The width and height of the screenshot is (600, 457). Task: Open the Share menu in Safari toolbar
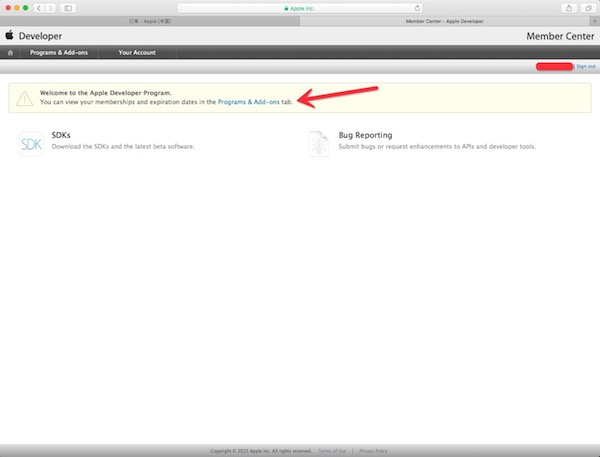click(x=569, y=7)
